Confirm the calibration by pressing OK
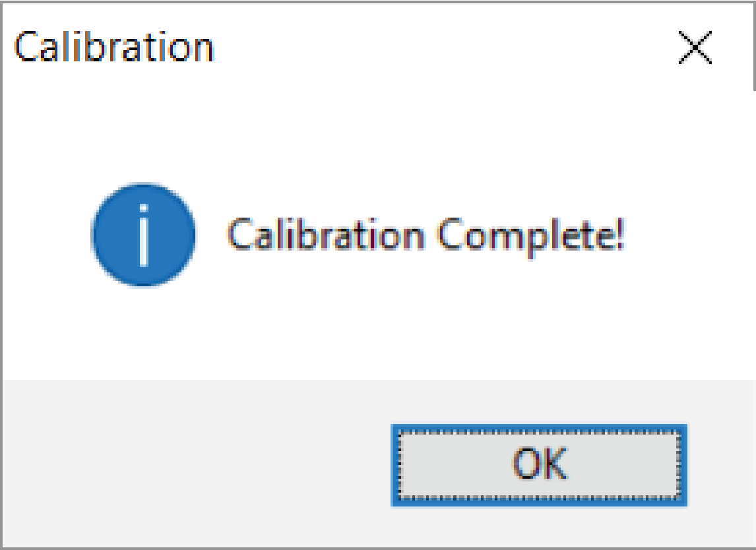 pos(539,465)
